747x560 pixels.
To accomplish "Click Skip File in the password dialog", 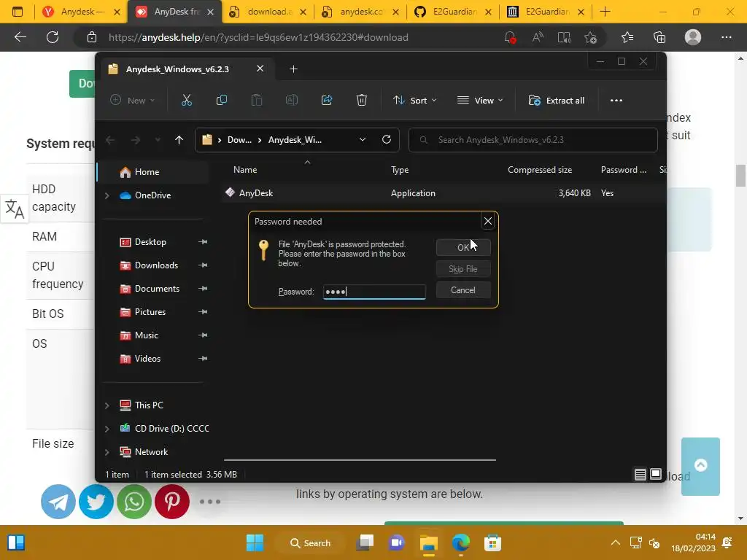I will 463,269.
